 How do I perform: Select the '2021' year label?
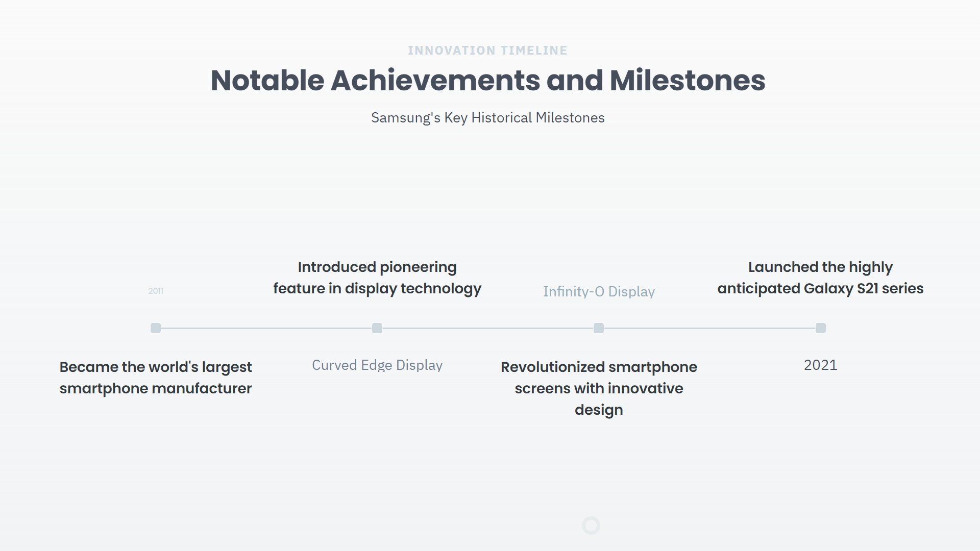[821, 365]
